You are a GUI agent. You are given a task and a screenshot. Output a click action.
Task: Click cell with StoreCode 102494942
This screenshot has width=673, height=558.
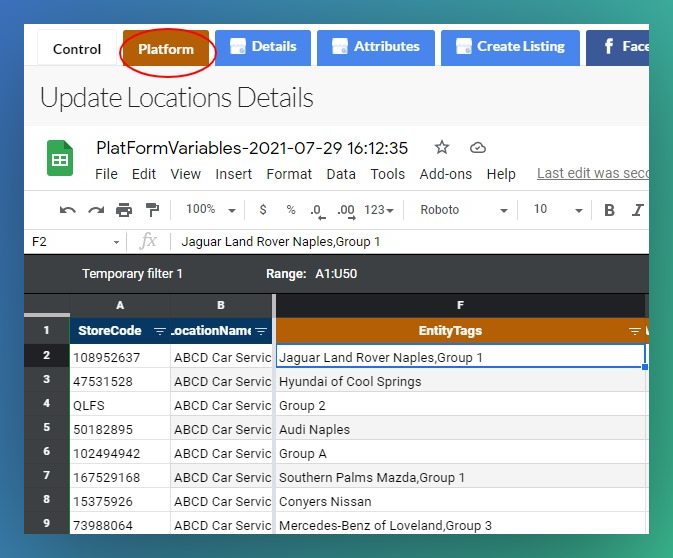[120, 453]
